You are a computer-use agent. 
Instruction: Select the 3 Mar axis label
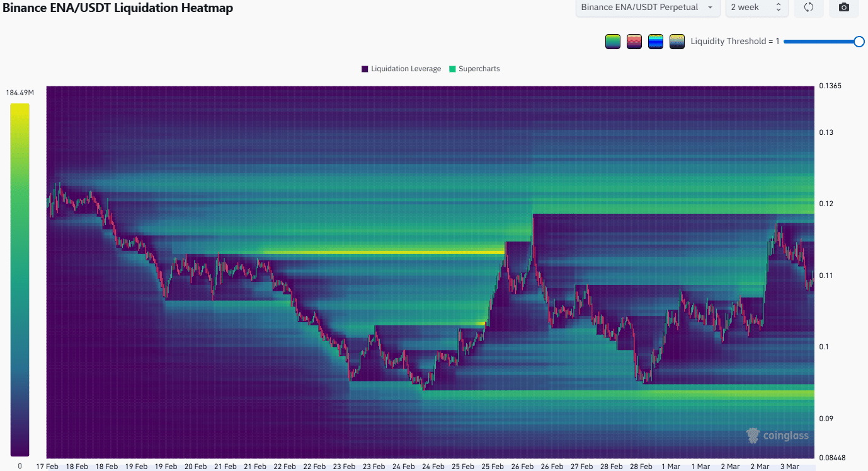[789, 467]
